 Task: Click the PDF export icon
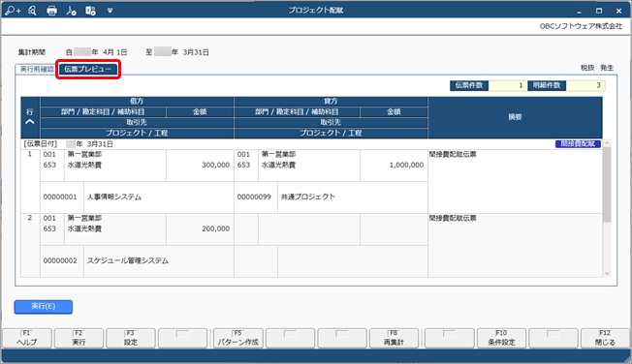(x=72, y=11)
